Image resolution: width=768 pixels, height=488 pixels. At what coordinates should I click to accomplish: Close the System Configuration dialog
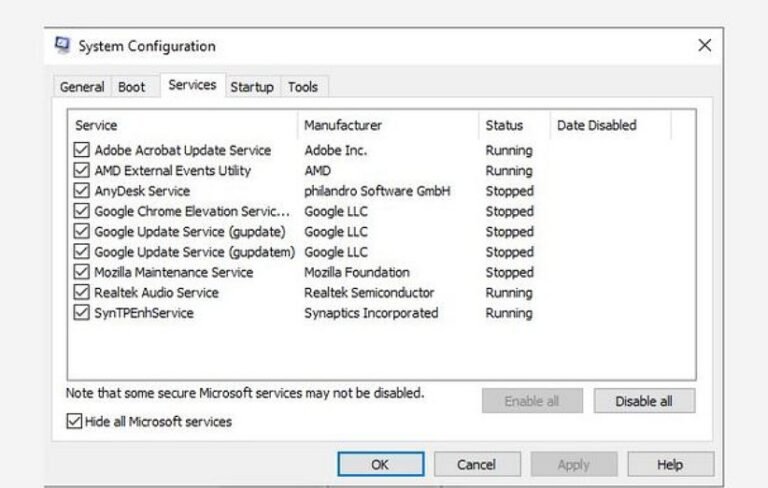tap(705, 46)
